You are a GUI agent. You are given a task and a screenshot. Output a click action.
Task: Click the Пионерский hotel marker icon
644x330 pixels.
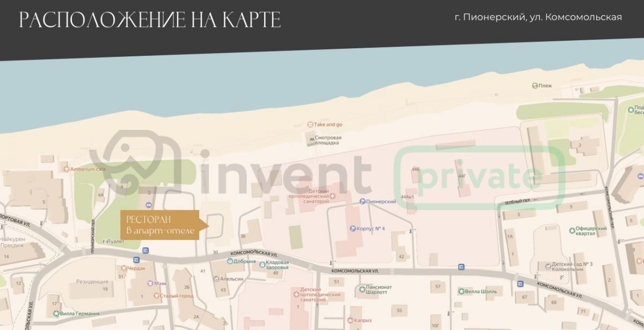[362, 201]
